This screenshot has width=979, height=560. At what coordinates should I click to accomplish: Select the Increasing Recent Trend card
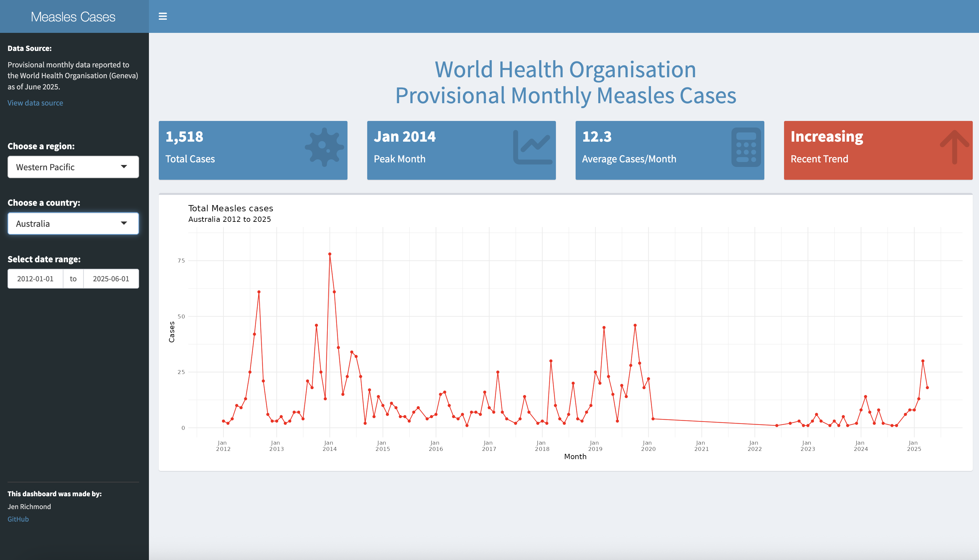[878, 151]
